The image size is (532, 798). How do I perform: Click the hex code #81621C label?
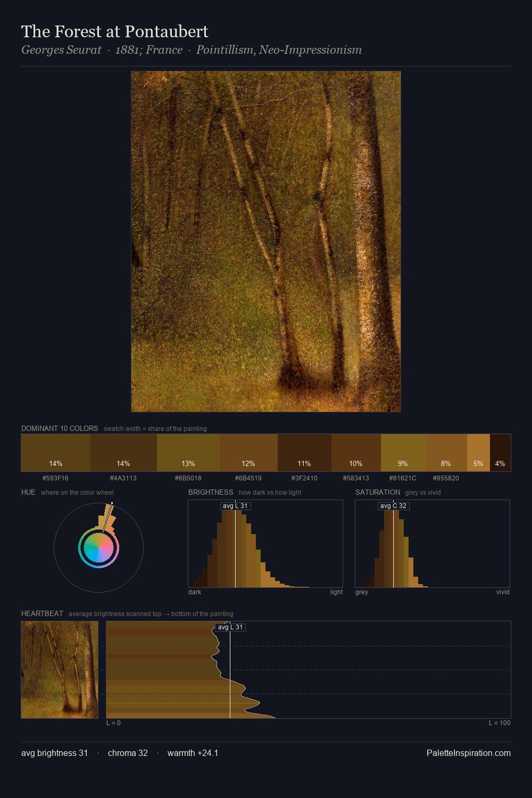click(403, 478)
